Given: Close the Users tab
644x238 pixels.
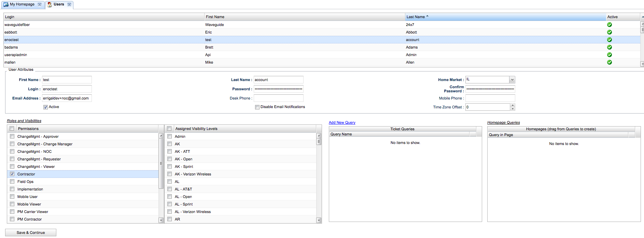Looking at the screenshot, I should [69, 4].
